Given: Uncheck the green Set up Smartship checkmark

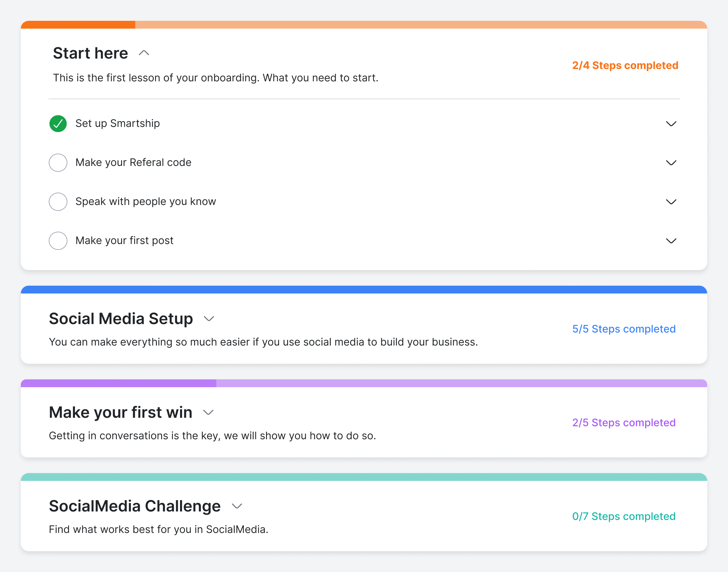Looking at the screenshot, I should pos(58,124).
